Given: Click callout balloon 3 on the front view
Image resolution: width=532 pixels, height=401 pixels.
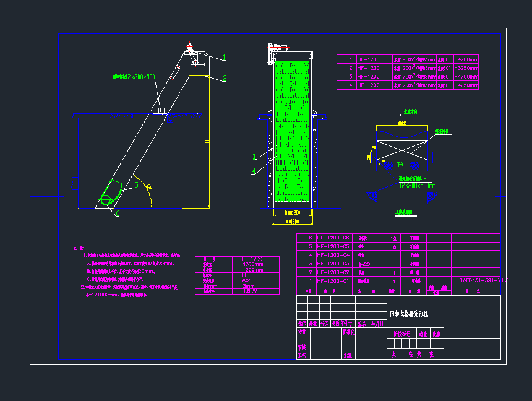Looking at the screenshot, I should [x=254, y=156].
